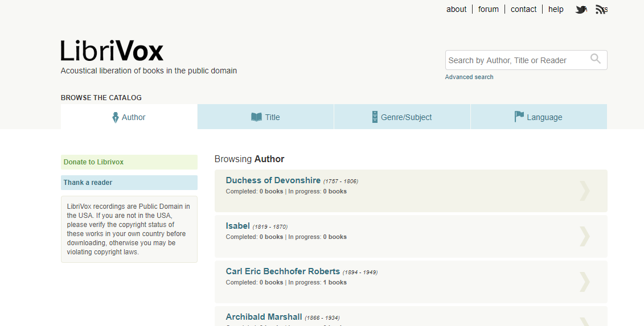Open the help link
644x326 pixels.
[x=556, y=10]
